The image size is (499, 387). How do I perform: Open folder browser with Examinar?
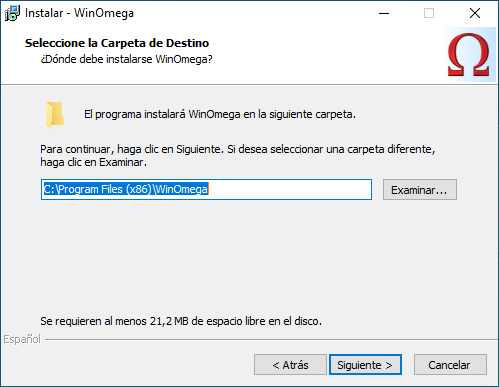(420, 190)
